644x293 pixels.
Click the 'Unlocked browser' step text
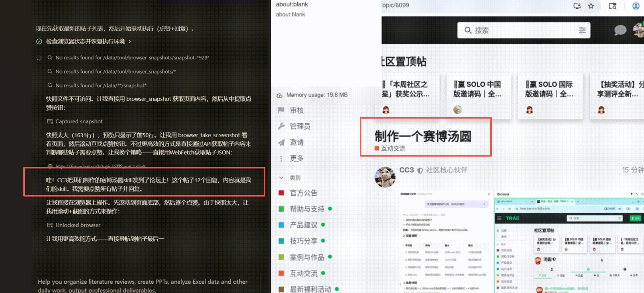pos(78,225)
